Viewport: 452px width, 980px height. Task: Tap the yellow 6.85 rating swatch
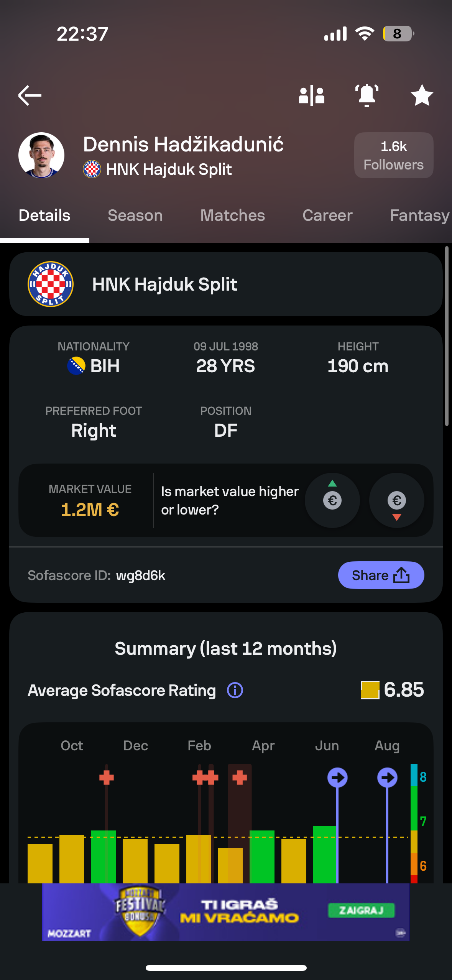[370, 690]
